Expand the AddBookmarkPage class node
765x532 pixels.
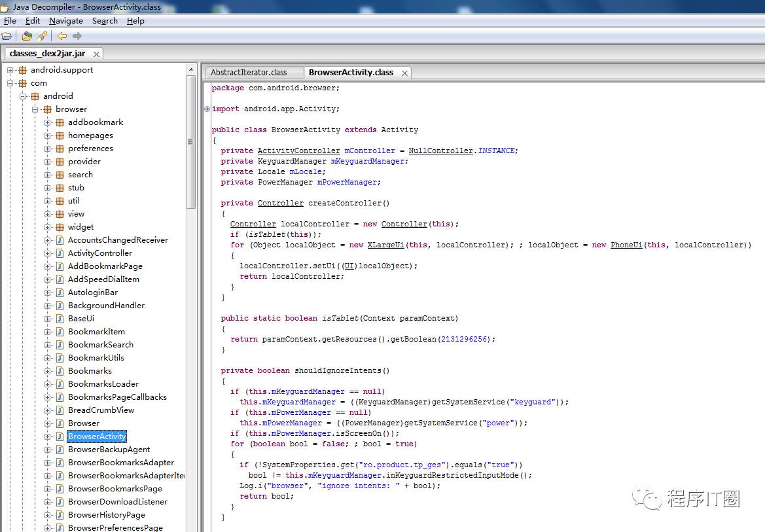(47, 266)
